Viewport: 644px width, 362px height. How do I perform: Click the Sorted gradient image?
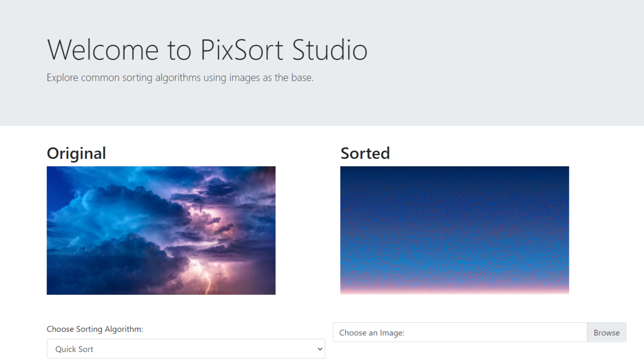click(454, 230)
